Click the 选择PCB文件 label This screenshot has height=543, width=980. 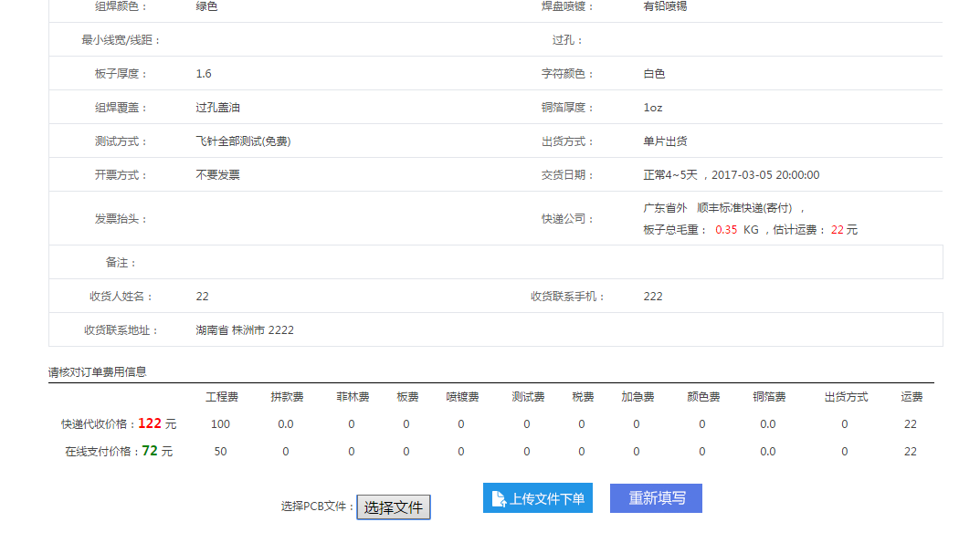(317, 506)
